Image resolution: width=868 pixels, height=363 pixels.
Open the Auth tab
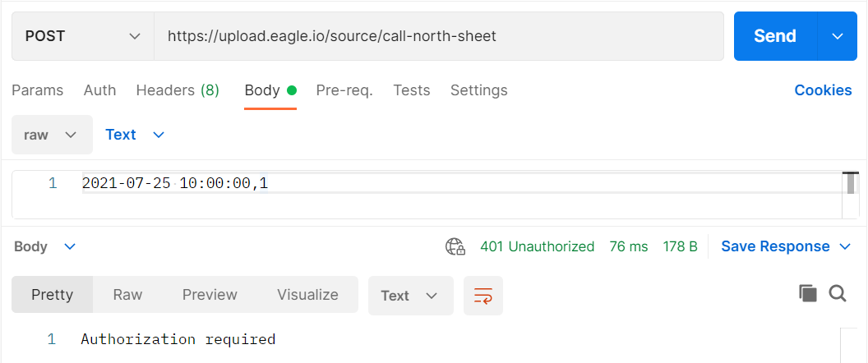99,90
